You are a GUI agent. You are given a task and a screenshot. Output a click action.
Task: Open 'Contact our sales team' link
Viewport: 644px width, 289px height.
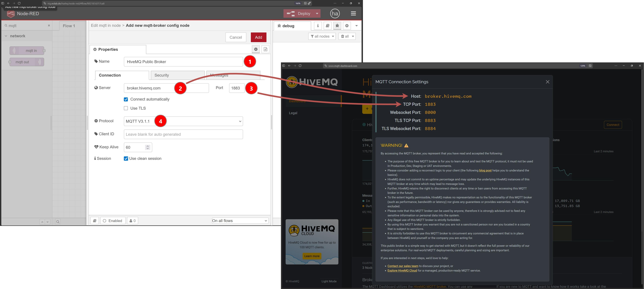[x=403, y=266]
